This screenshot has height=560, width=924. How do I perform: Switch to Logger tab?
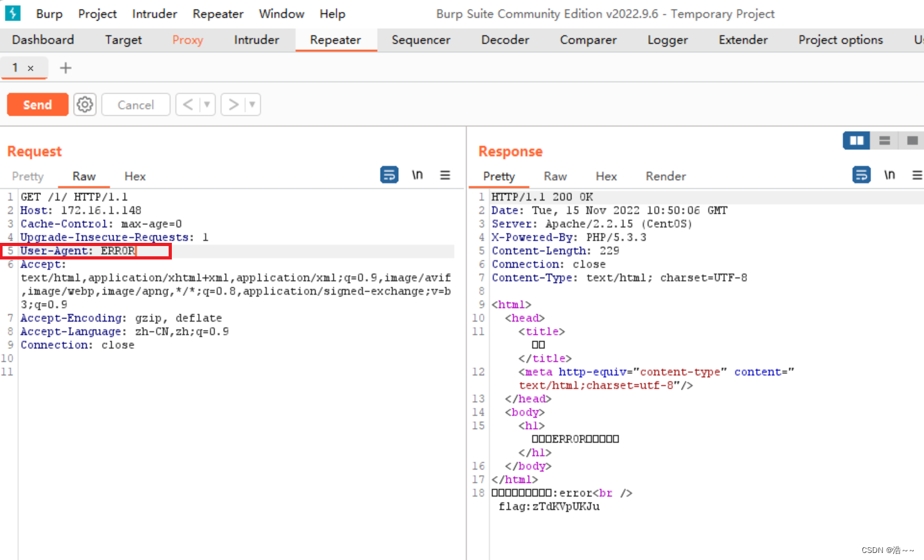(x=668, y=40)
